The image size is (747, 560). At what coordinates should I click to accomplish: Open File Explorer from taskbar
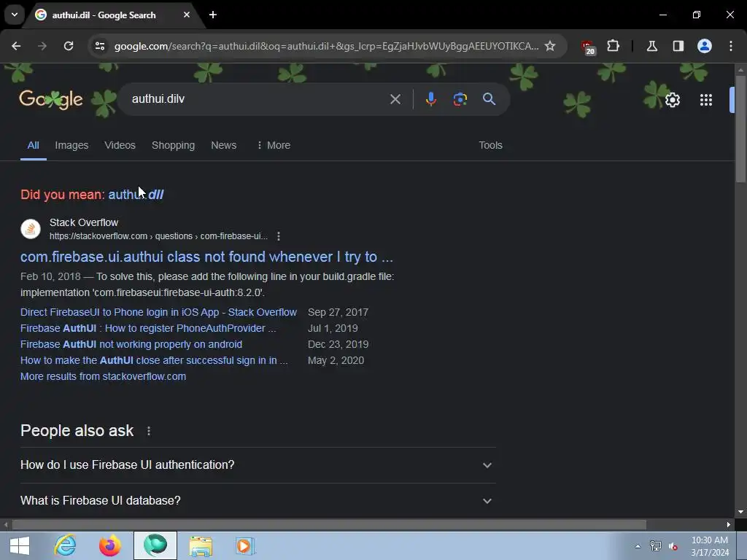(201, 545)
